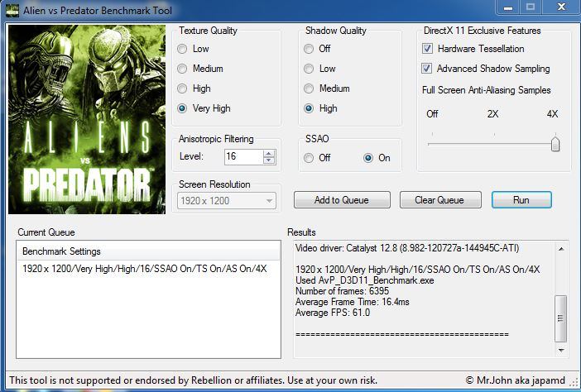Viewport: 581px width, 392px height.
Task: Click the app icon in the title bar
Action: (12, 10)
